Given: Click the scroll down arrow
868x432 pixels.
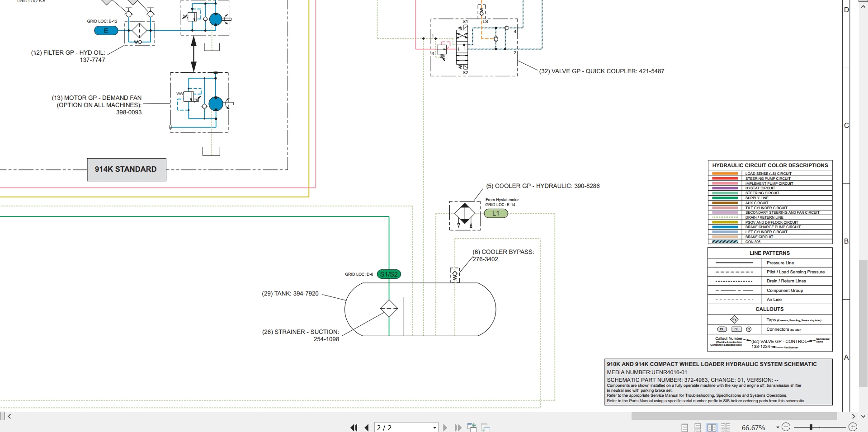Looking at the screenshot, I should [x=863, y=416].
